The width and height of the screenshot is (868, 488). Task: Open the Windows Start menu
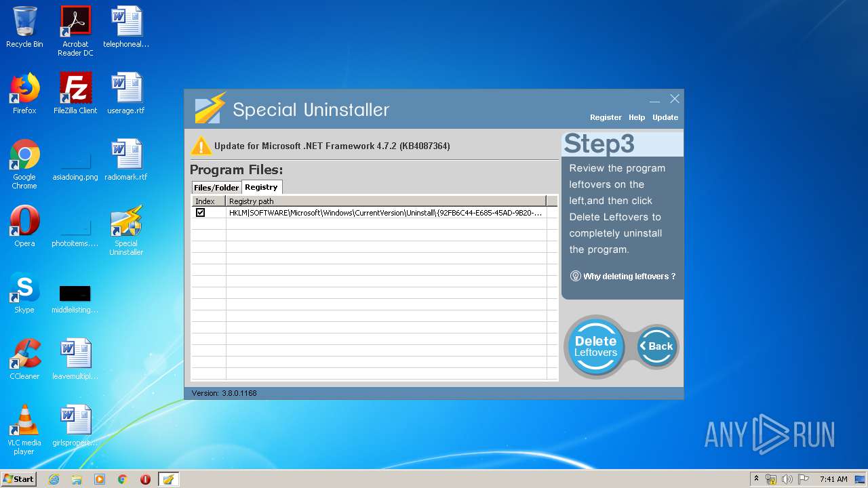pyautogui.click(x=18, y=479)
